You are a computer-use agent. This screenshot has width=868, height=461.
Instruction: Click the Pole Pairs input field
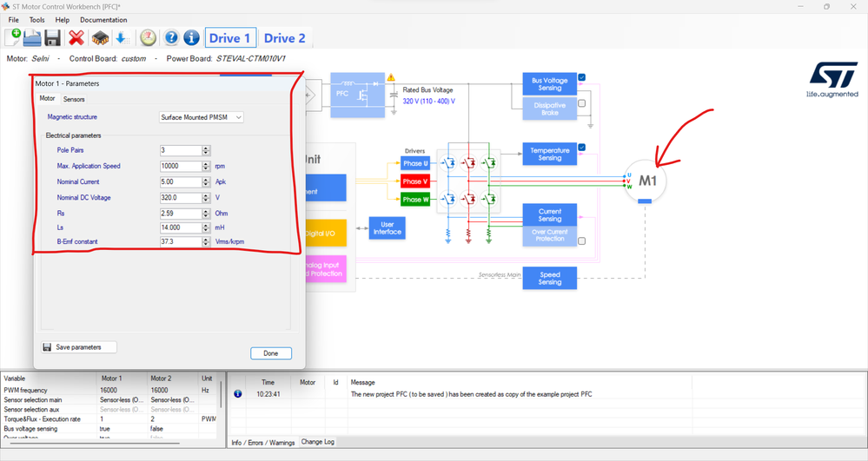coord(181,150)
